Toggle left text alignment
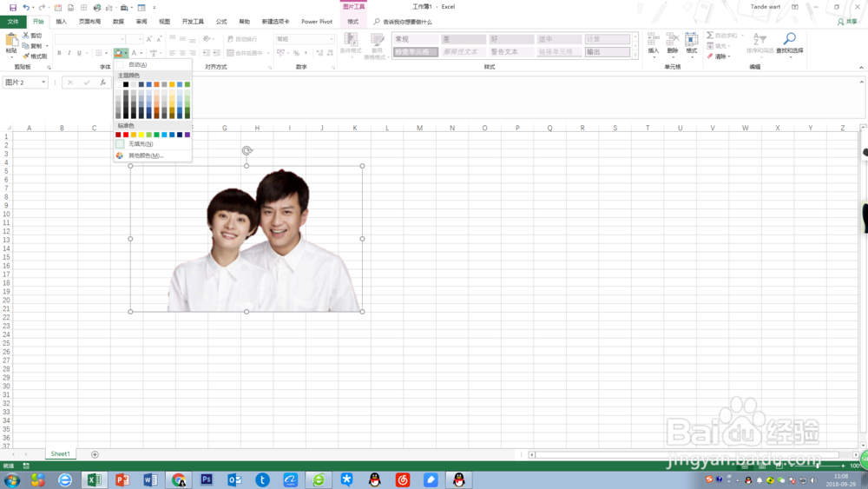The width and height of the screenshot is (868, 489). (x=172, y=53)
